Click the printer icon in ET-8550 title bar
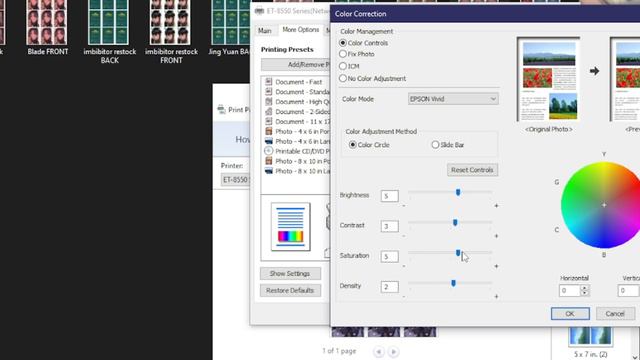This screenshot has height=360, width=640. coord(259,11)
